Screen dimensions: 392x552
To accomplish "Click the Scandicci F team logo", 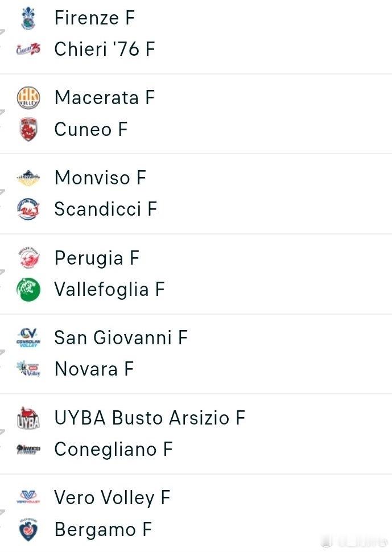I will point(28,209).
